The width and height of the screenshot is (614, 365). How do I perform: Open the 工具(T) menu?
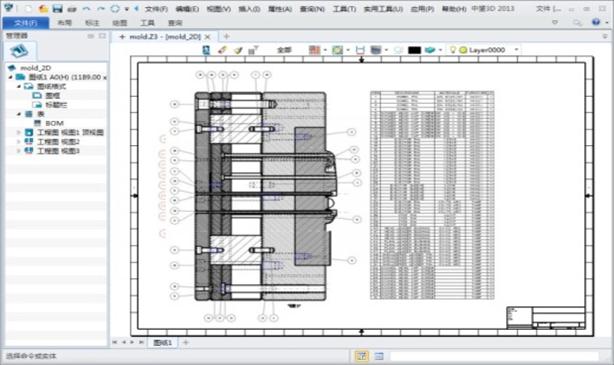(344, 9)
